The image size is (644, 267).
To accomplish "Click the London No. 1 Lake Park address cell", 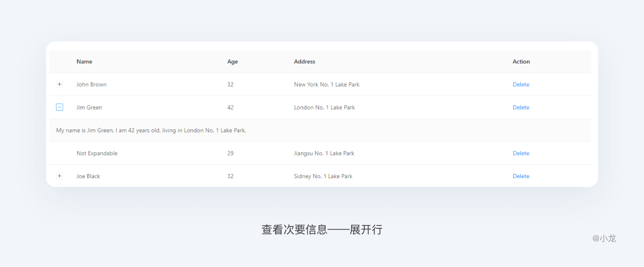I will point(324,108).
